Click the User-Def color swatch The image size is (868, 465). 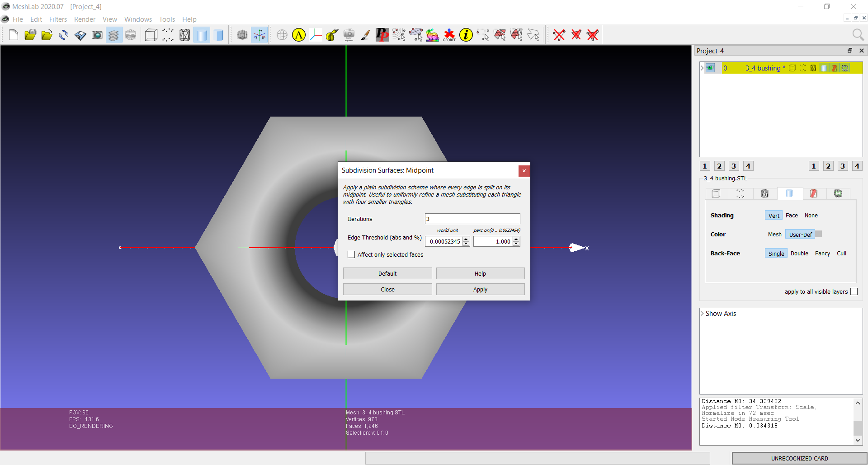coord(818,234)
